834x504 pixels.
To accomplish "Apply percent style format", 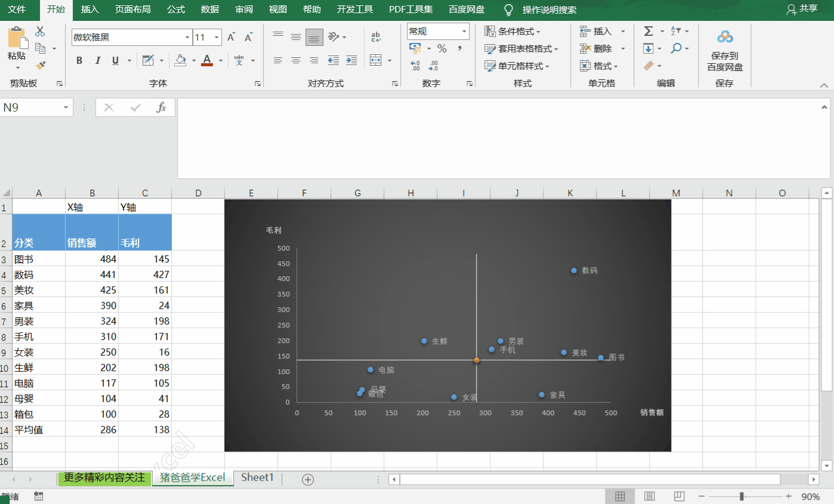I will (x=442, y=48).
